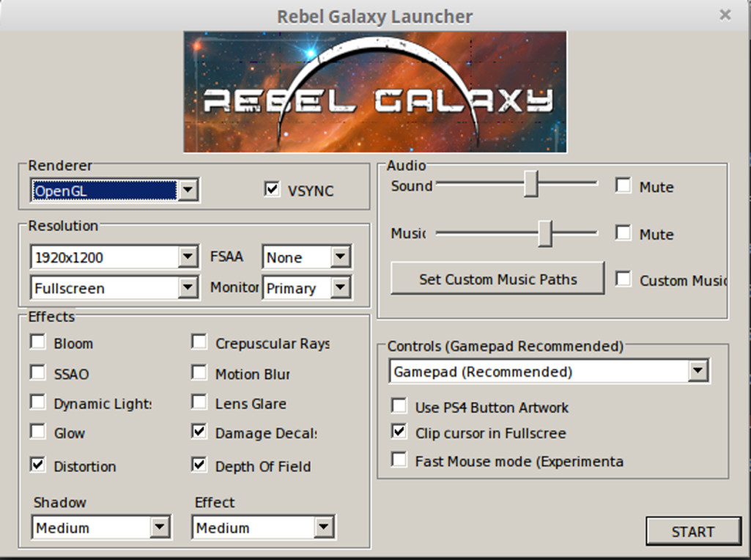Close the Rebel Galaxy Launcher window
This screenshot has width=751, height=560.
[x=725, y=15]
